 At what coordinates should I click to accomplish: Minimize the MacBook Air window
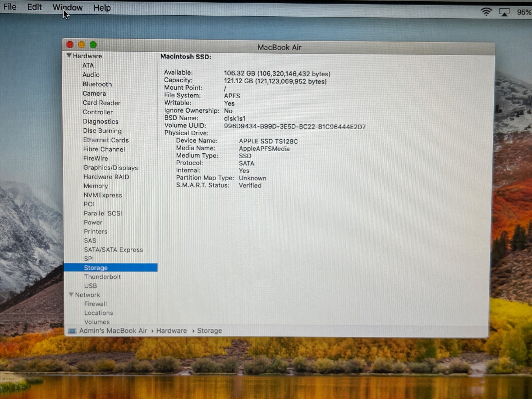point(81,45)
